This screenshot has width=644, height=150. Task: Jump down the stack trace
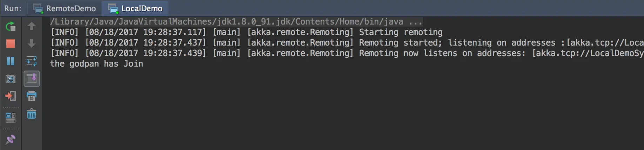pos(32,43)
